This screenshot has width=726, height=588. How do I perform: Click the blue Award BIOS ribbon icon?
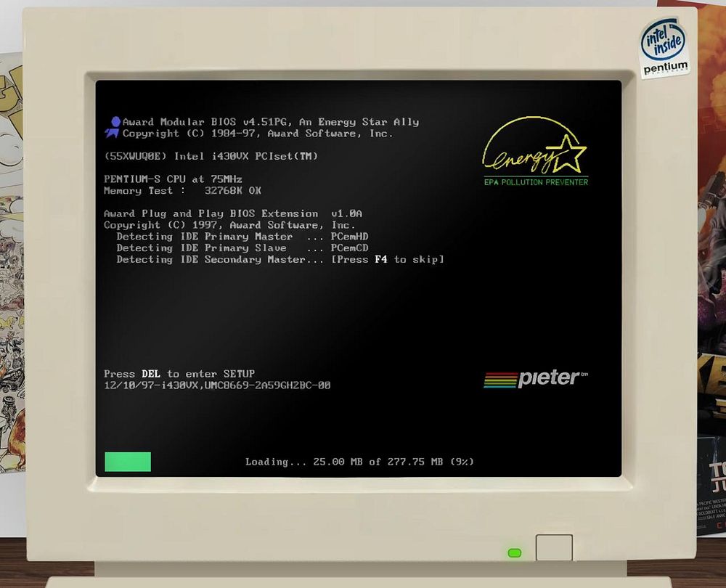click(x=113, y=127)
